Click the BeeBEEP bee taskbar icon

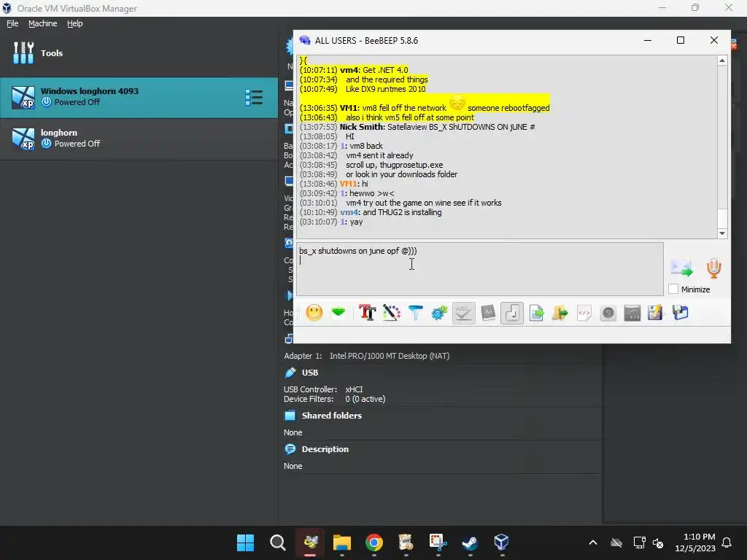pyautogui.click(x=310, y=542)
